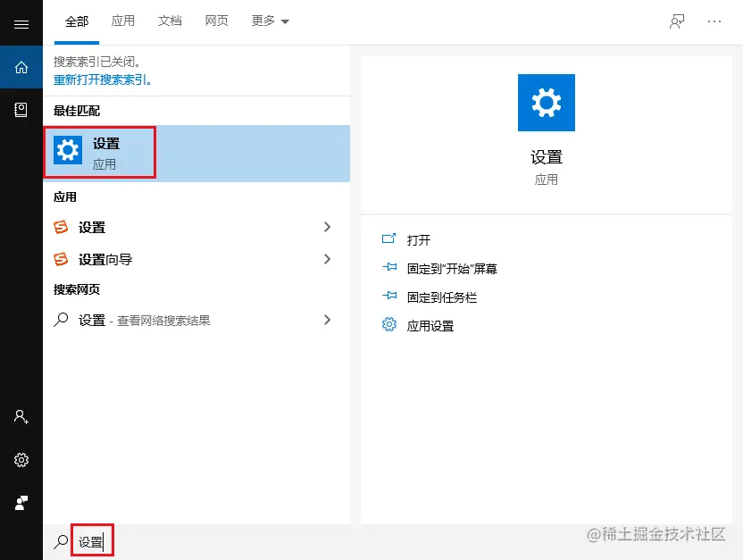Open the 更多 dropdown at the top
743x560 pixels.
(269, 21)
